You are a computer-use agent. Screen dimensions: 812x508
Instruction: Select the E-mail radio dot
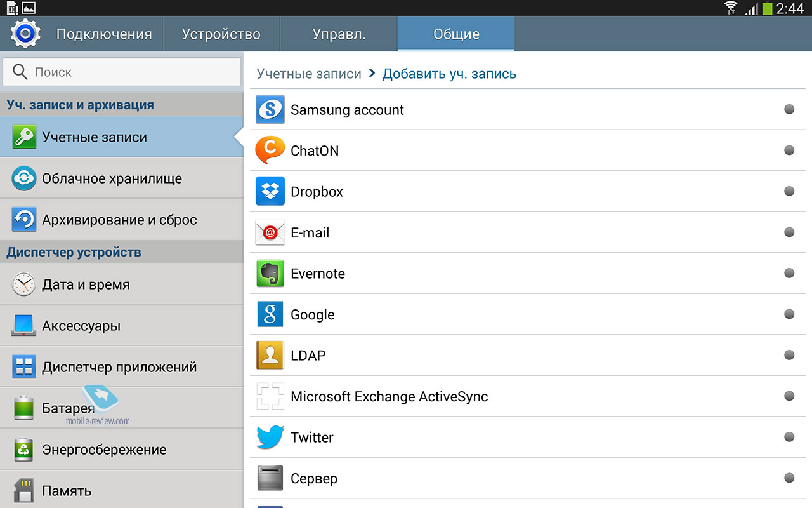point(789,232)
